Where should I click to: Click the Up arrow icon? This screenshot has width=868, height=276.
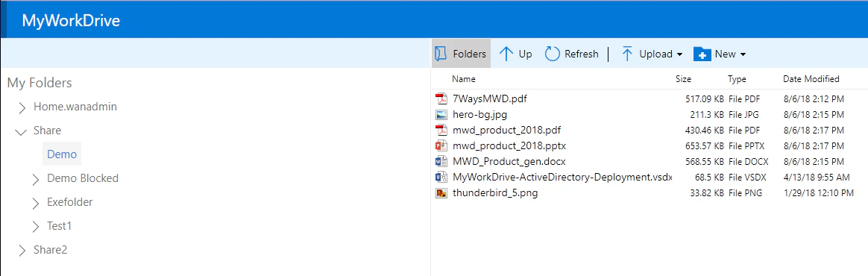point(506,54)
